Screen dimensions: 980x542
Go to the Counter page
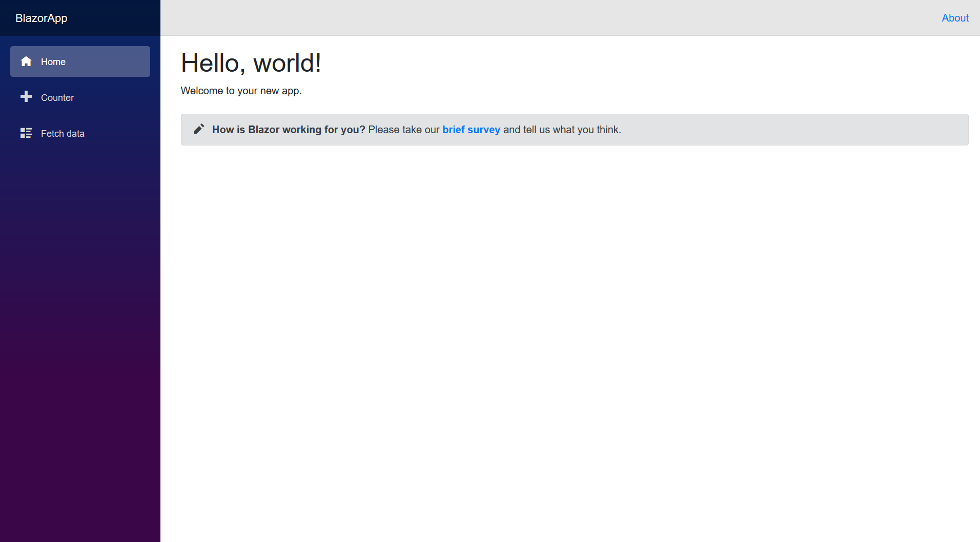pyautogui.click(x=80, y=97)
